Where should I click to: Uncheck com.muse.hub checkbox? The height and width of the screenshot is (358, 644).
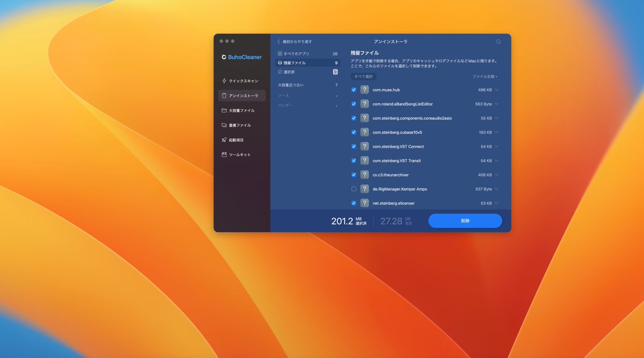[354, 90]
